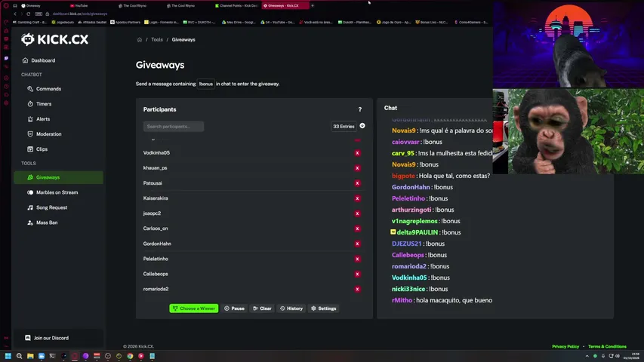Click the home icon in breadcrumb
The width and height of the screenshot is (644, 362).
coord(140,40)
